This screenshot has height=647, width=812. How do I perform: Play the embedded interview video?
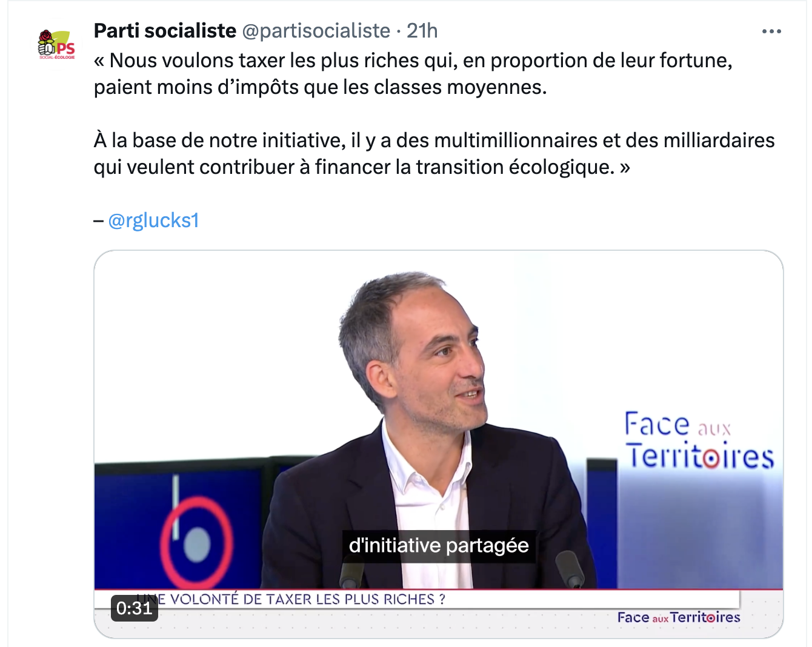pos(439,444)
